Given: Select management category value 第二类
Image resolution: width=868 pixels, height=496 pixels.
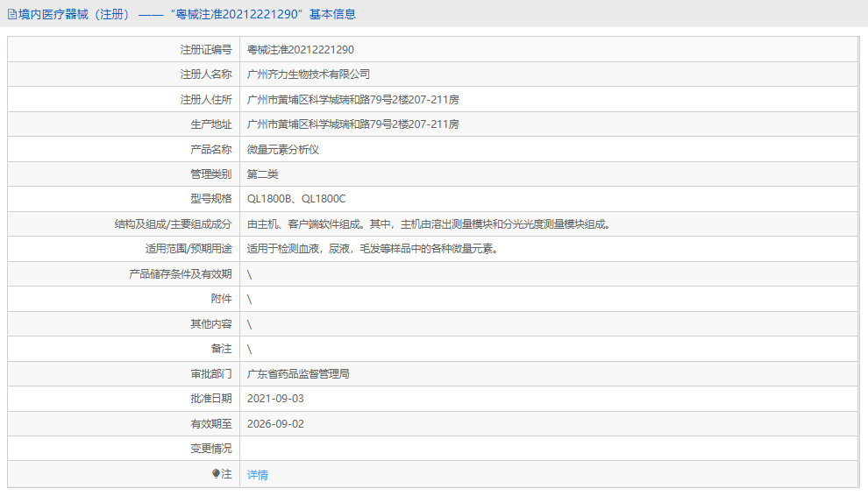Looking at the screenshot, I should [262, 174].
